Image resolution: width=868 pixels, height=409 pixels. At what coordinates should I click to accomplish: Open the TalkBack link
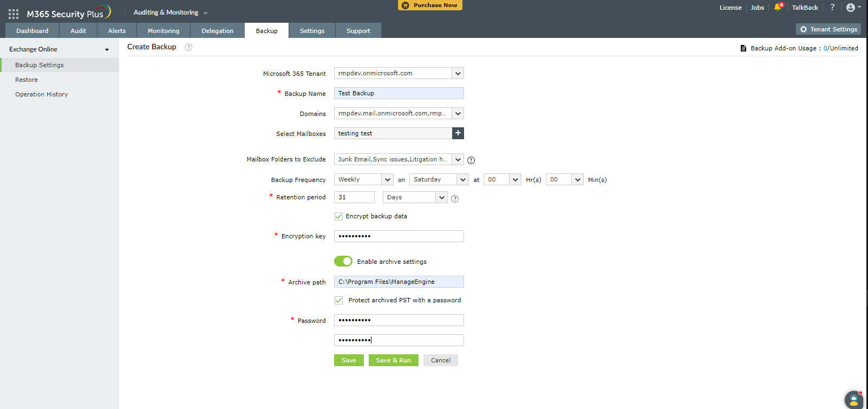(x=805, y=8)
